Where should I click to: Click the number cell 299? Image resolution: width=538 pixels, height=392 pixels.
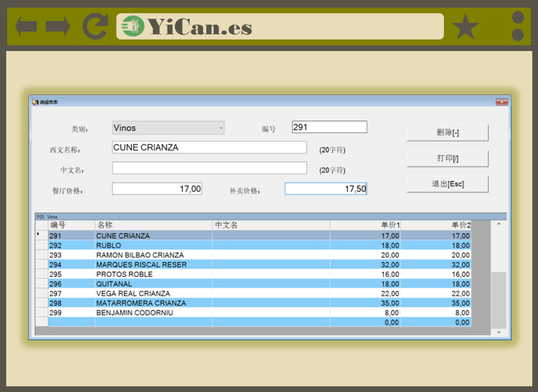pos(72,313)
